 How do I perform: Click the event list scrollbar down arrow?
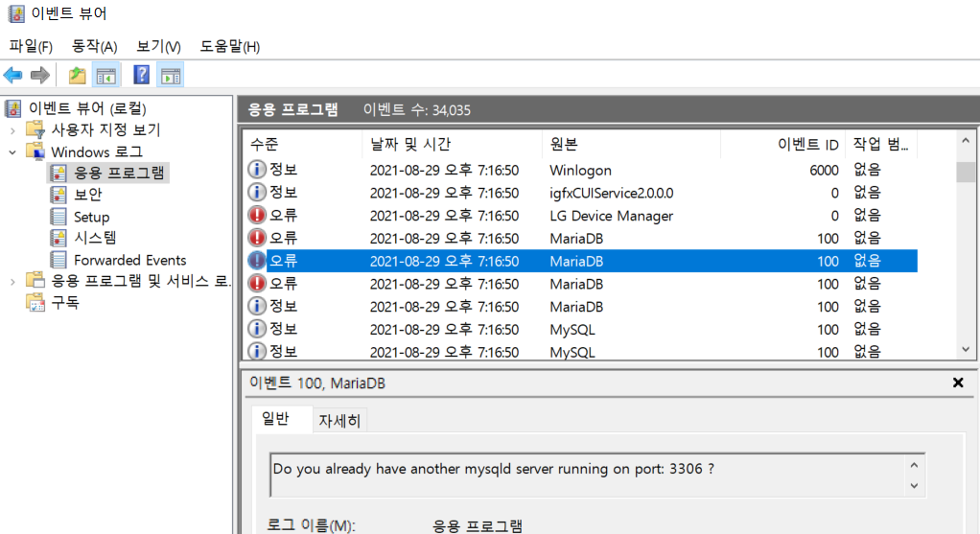coord(966,349)
